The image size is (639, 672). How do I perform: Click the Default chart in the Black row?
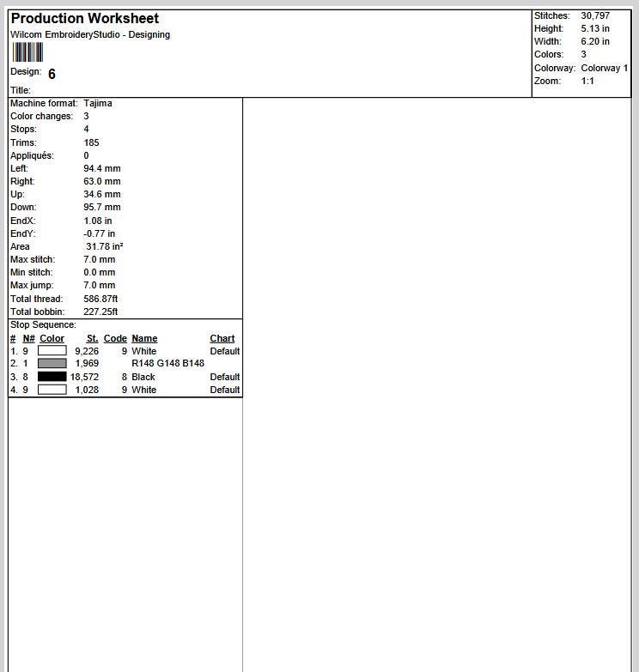click(225, 377)
